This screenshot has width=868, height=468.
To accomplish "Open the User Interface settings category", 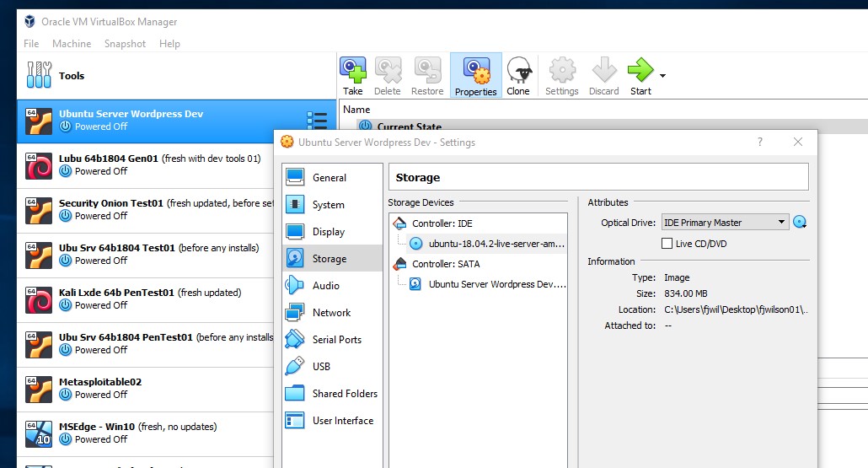I will pos(332,421).
